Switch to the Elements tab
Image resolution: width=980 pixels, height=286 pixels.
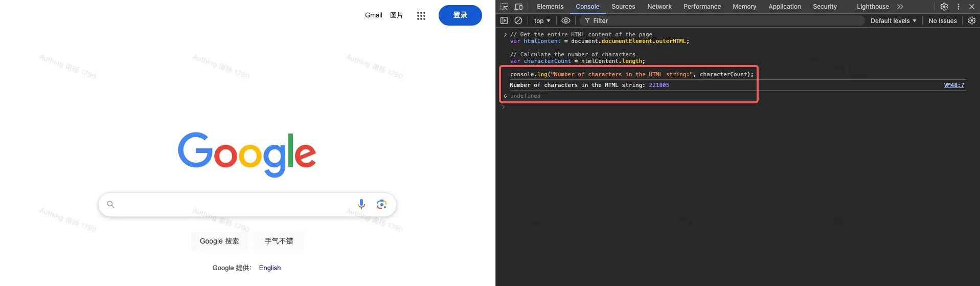coord(550,7)
